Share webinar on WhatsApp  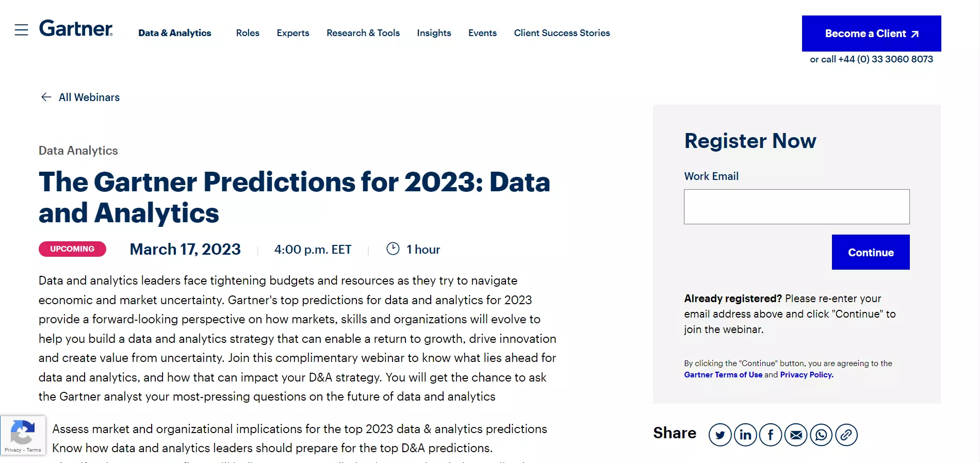click(821, 435)
